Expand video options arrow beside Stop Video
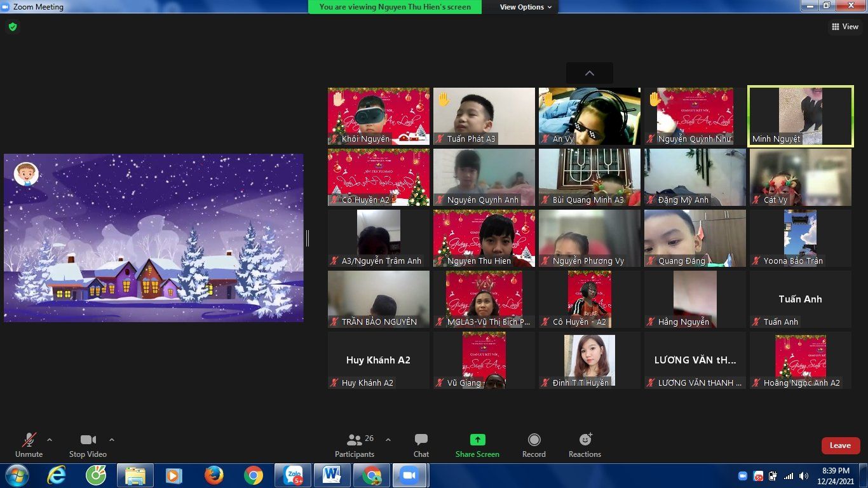The image size is (868, 488). click(x=112, y=440)
